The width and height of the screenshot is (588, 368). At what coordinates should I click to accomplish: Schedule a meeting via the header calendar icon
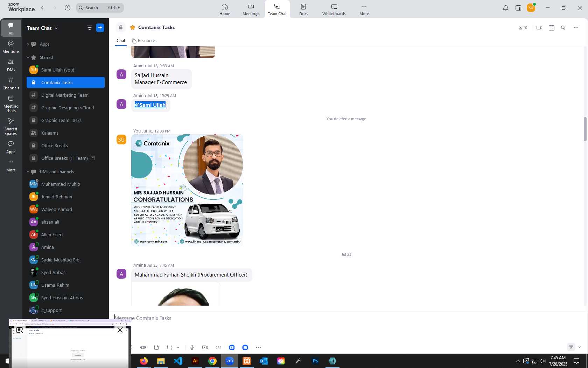point(552,28)
